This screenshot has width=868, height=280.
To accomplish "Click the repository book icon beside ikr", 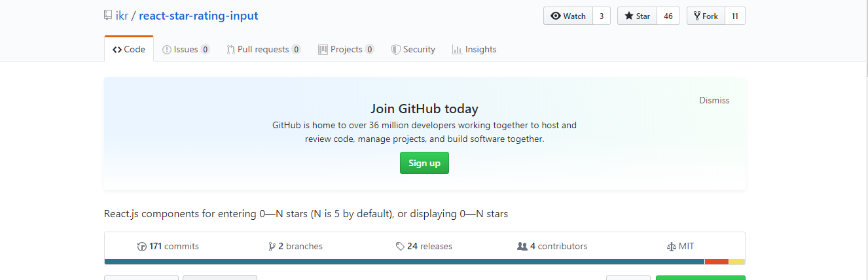I will 108,16.
